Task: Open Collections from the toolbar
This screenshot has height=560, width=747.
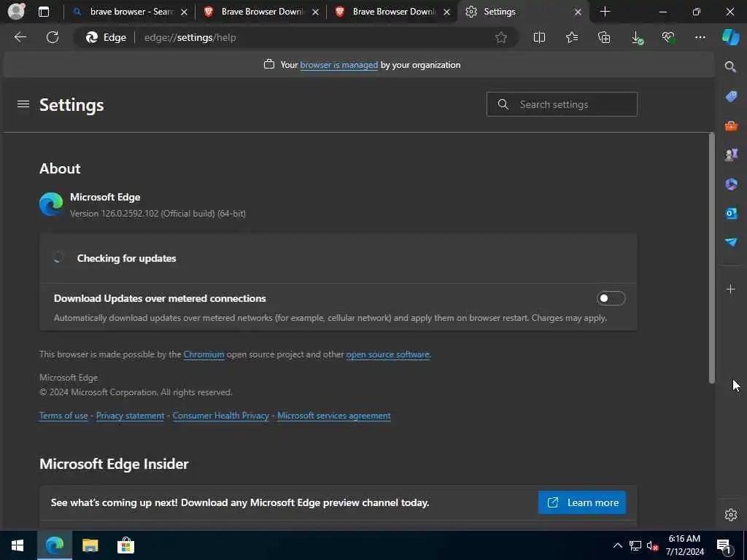Action: coord(604,38)
